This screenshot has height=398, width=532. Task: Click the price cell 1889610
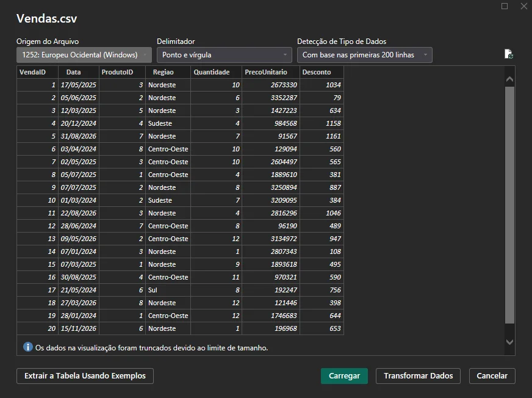tap(271, 175)
